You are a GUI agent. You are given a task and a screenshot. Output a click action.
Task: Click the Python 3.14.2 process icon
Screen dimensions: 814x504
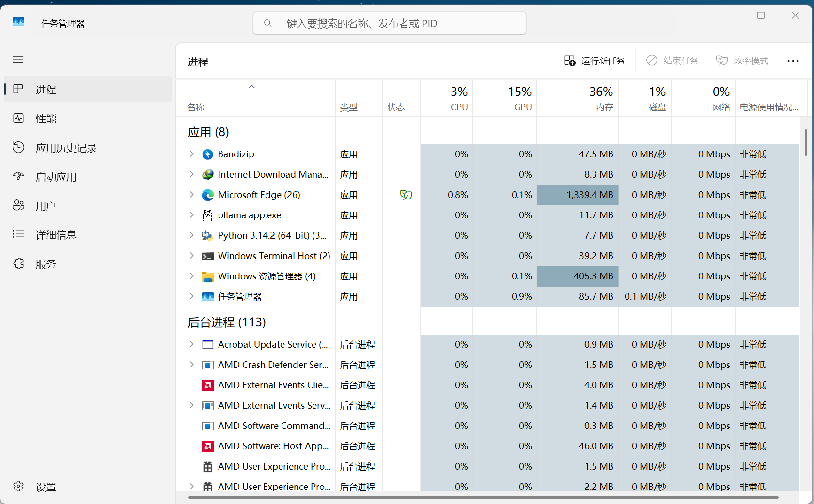click(x=208, y=236)
